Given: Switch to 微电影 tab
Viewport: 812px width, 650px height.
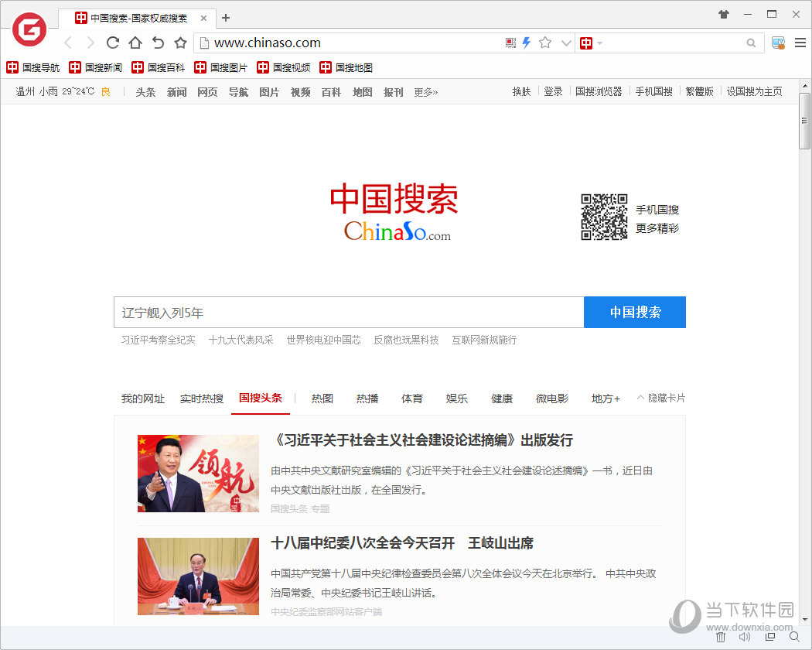Looking at the screenshot, I should click(x=552, y=399).
